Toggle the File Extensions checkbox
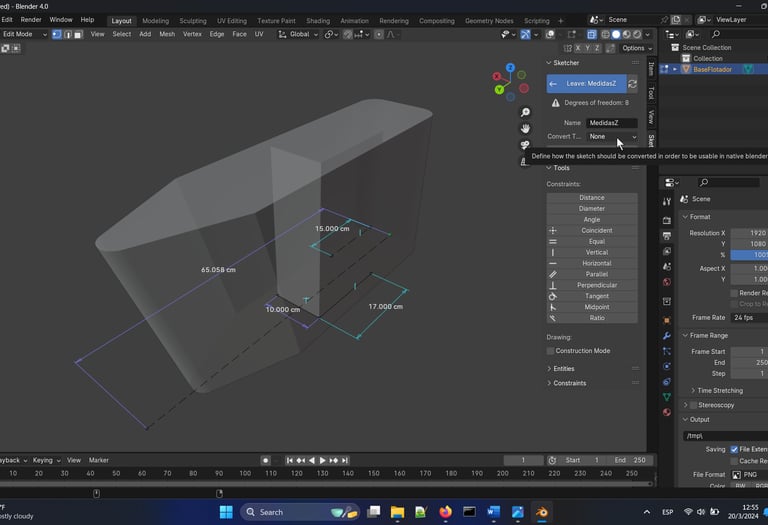Screen dimensions: 768x525 735,450
